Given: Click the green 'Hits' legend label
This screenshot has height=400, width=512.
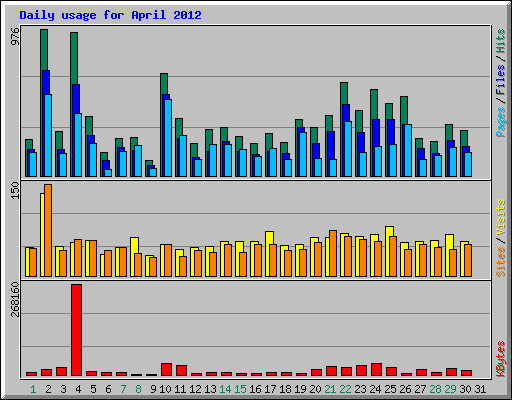Looking at the screenshot, I should (501, 41).
